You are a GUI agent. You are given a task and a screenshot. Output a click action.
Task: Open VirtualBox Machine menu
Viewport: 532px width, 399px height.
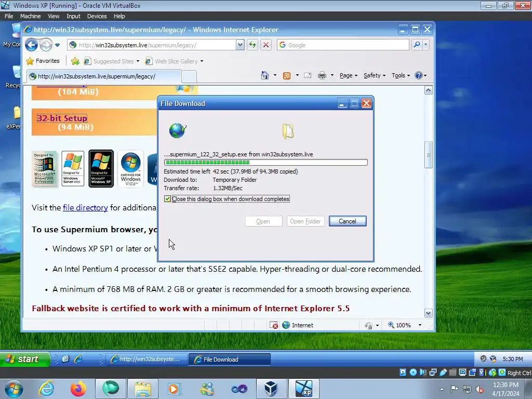[30, 16]
